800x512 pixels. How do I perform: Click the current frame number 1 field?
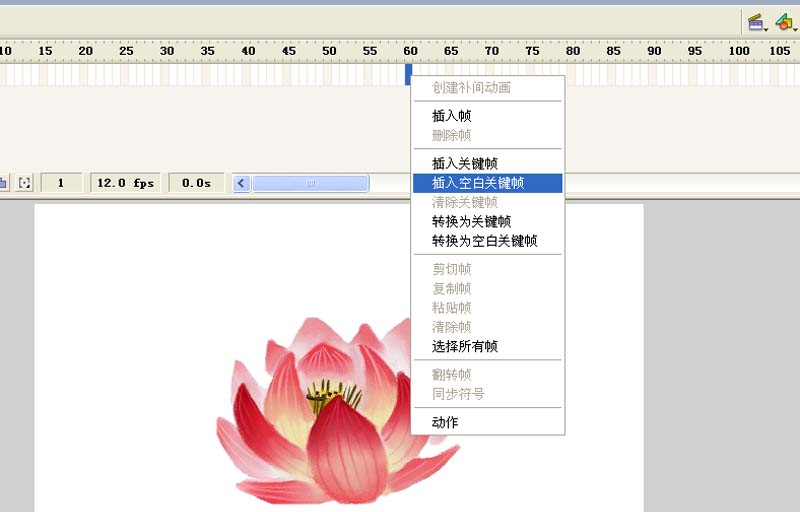(x=61, y=183)
